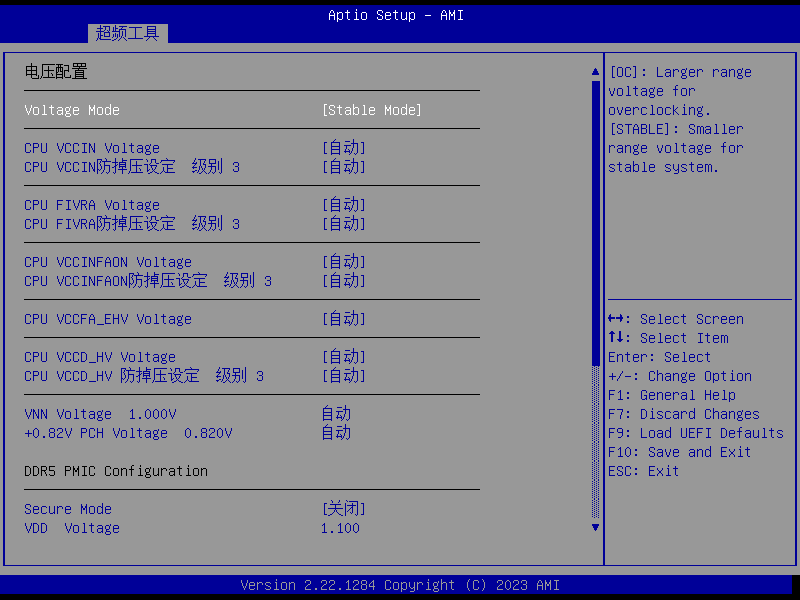The height and width of the screenshot is (600, 800).
Task: Click the scrollbar up arrow
Action: (596, 72)
